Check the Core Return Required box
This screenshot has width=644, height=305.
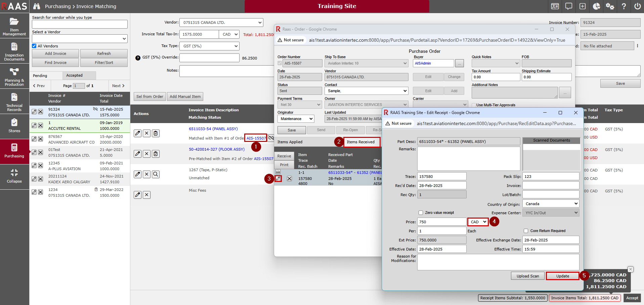[x=526, y=231]
